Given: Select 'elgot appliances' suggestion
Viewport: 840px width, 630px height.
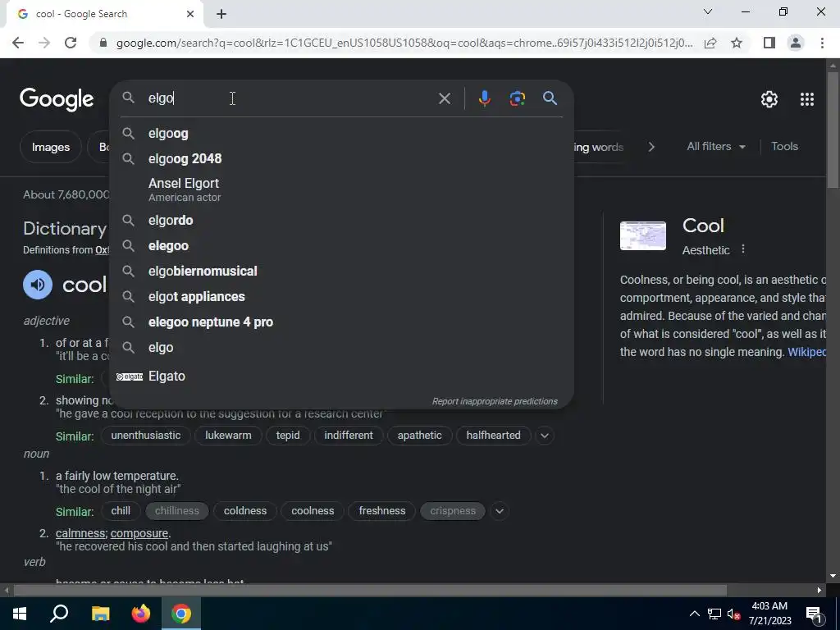Looking at the screenshot, I should pyautogui.click(x=342, y=297).
